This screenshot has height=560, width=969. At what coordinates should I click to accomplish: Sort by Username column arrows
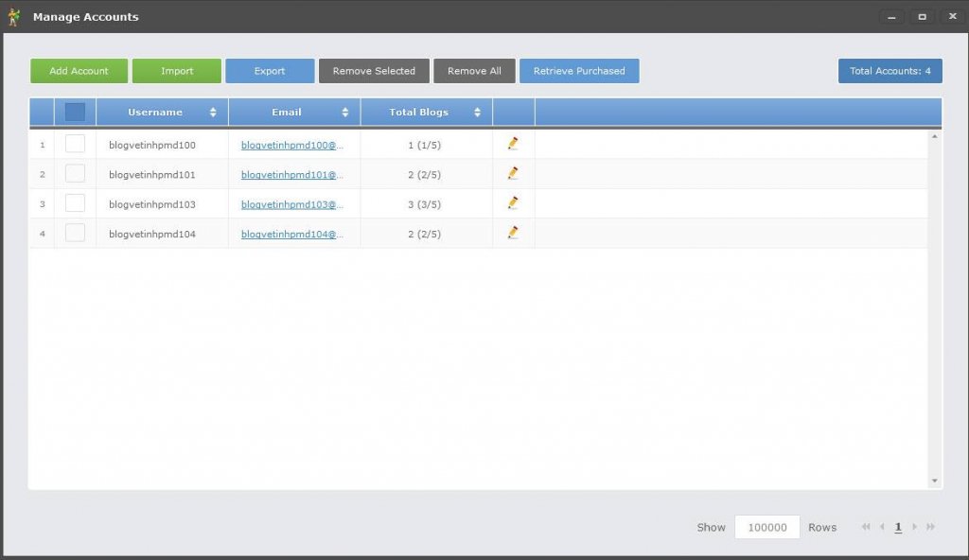213,112
